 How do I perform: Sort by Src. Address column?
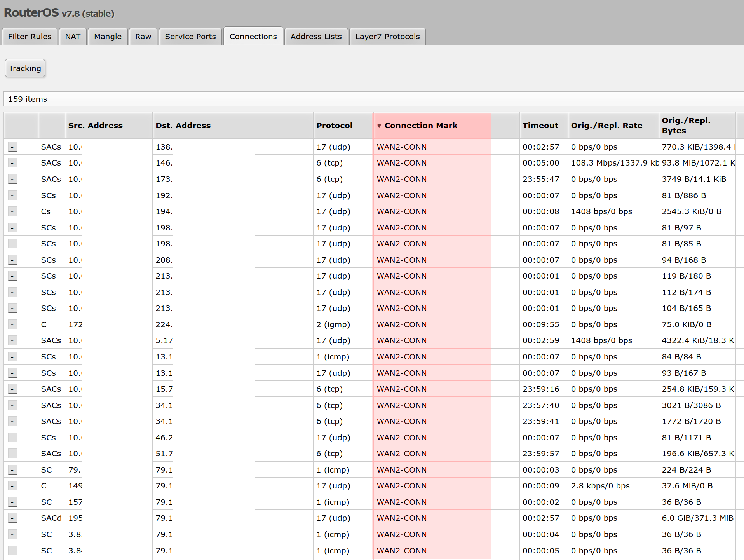click(109, 126)
